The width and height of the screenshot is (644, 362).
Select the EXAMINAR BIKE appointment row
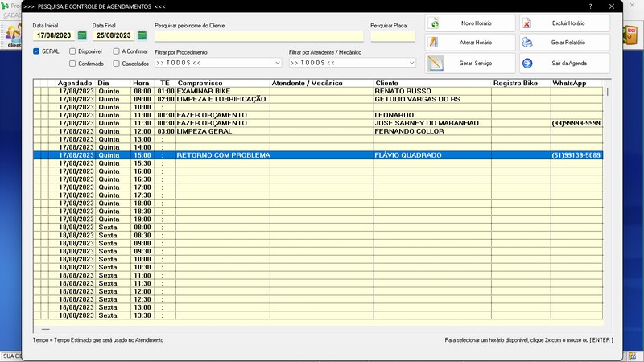click(318, 91)
